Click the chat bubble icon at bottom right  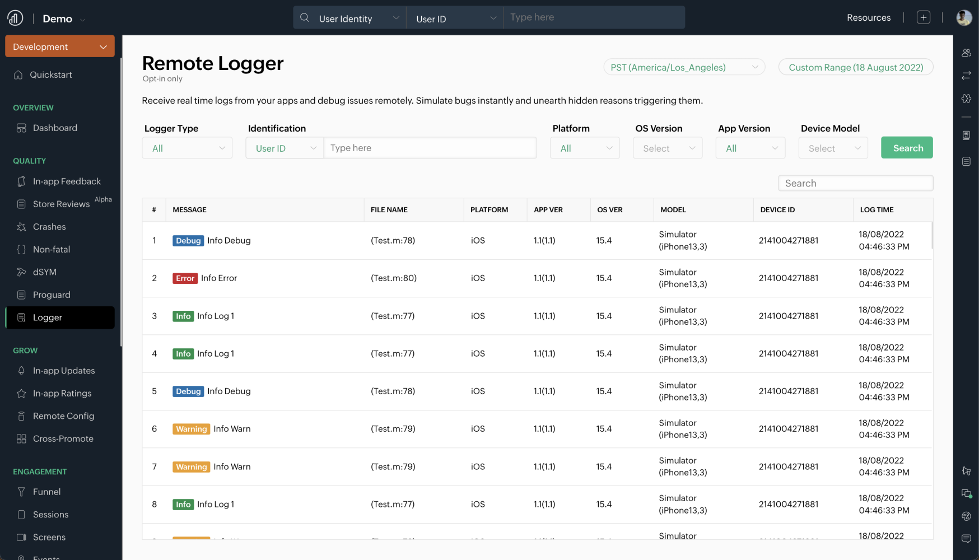[x=966, y=539]
